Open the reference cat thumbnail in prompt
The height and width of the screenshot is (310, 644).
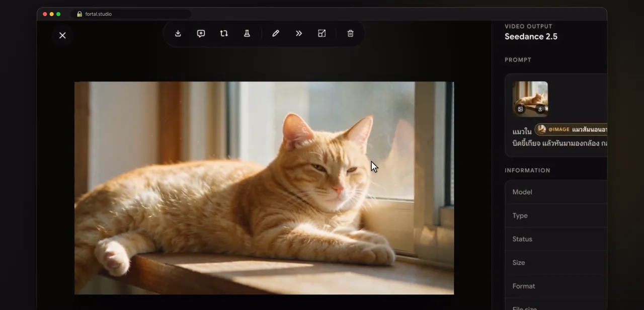coord(530,99)
